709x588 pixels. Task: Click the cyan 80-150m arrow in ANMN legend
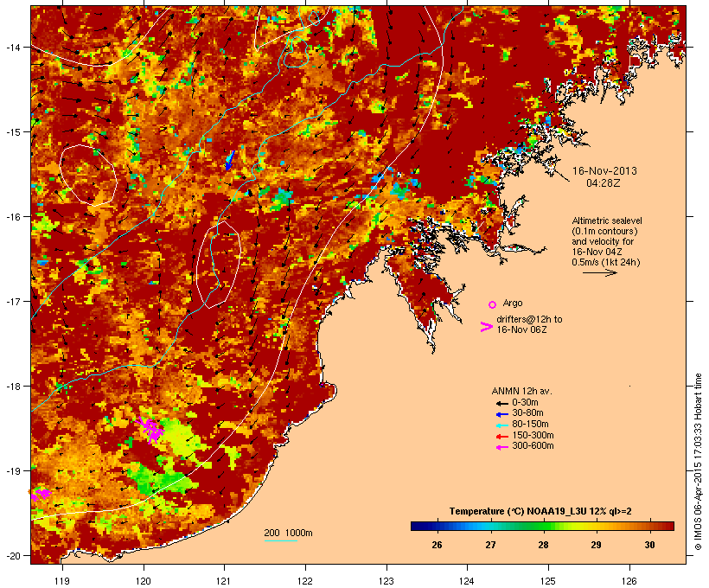point(501,425)
